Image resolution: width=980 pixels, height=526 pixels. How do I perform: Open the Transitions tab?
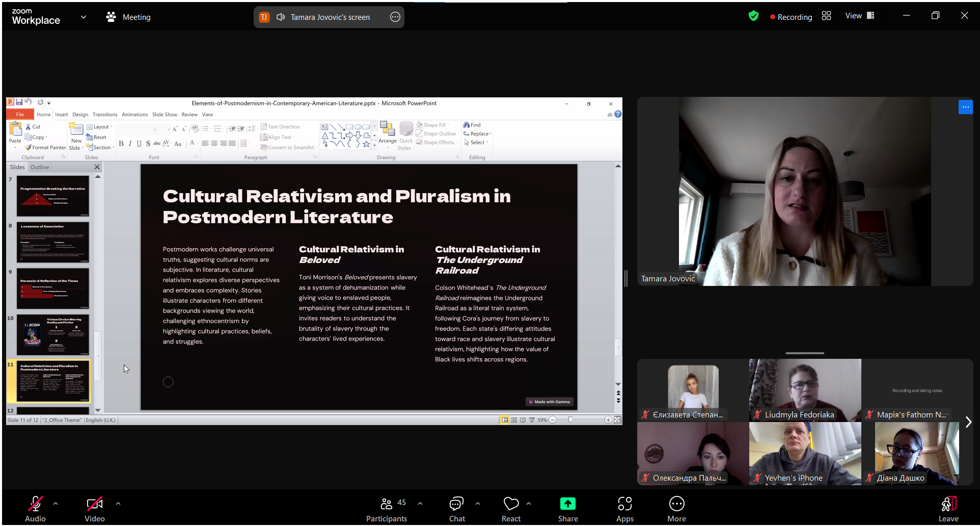[x=105, y=115]
